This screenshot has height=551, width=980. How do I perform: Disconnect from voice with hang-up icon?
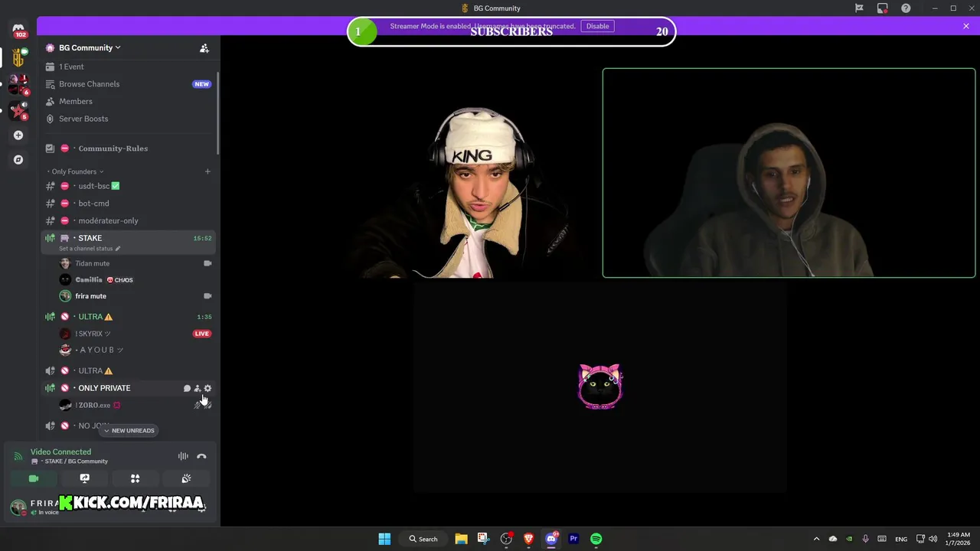(x=201, y=456)
